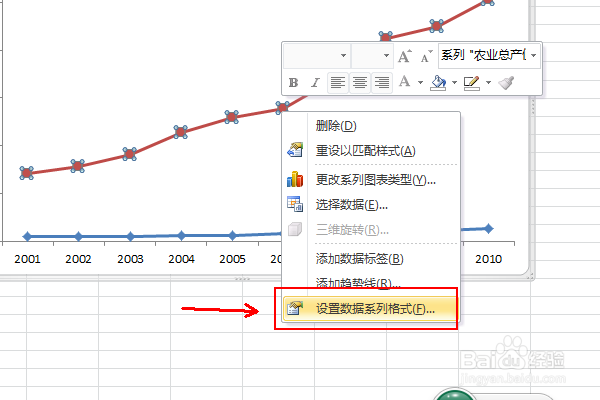Toggle Italic in the mini toolbar

[315, 83]
